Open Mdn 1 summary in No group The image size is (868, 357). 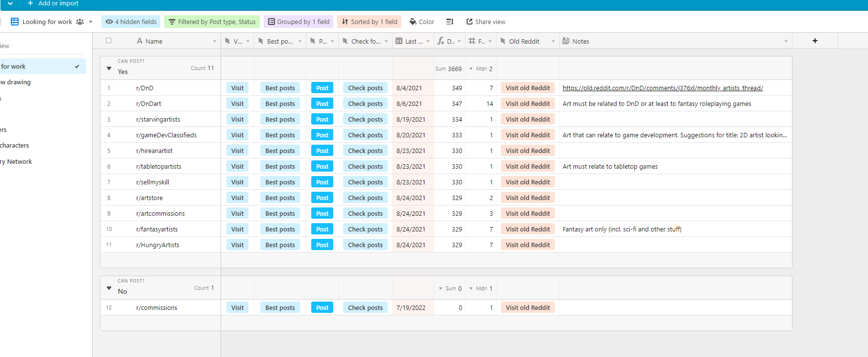tap(481, 288)
